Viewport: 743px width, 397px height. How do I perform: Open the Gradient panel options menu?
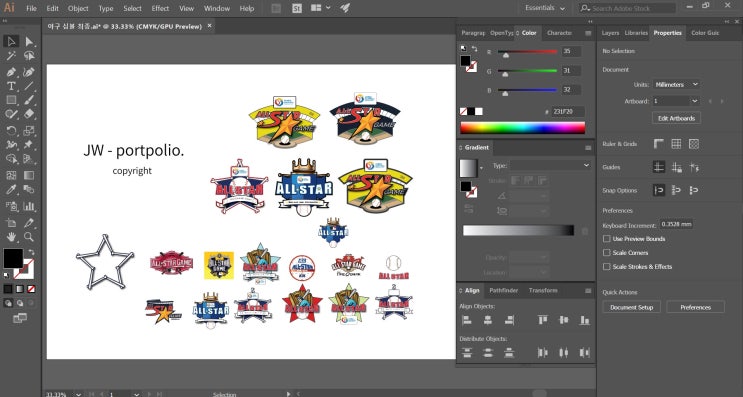[x=588, y=148]
